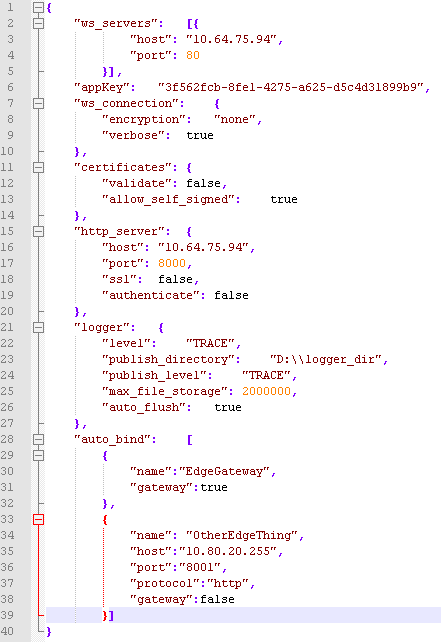This screenshot has width=441, height=642.
Task: Click the port value 80
Action: [x=193, y=55]
